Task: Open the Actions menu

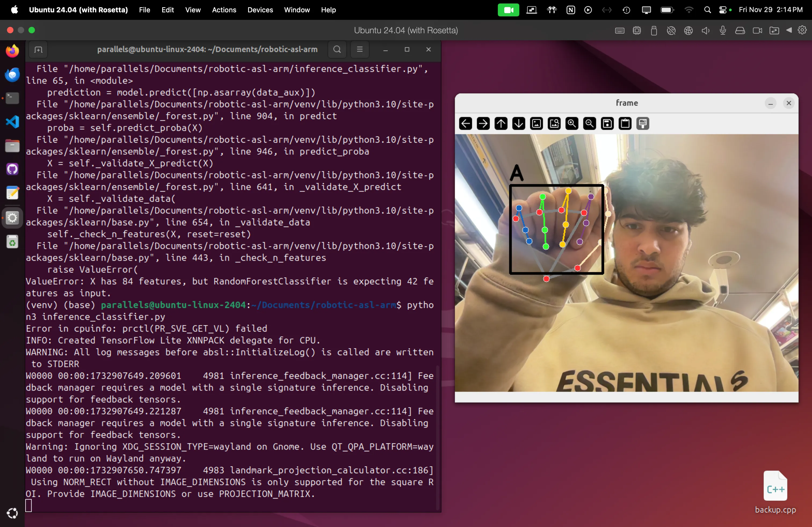Action: click(224, 10)
